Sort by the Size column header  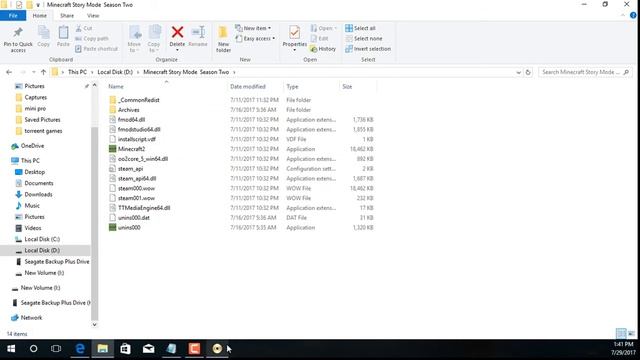tap(347, 87)
